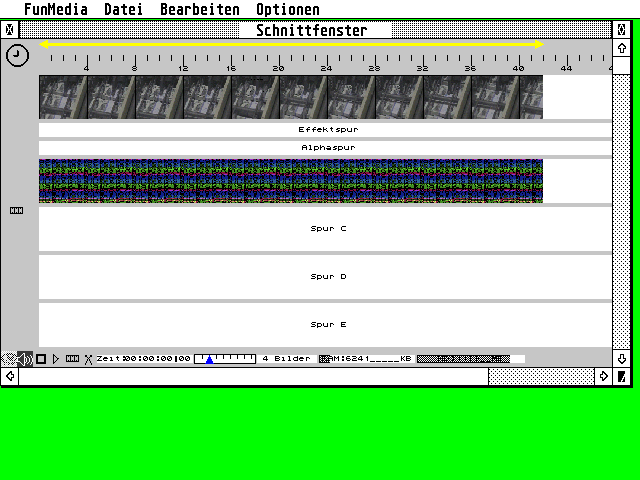The height and width of the screenshot is (480, 640).
Task: Click the empty Spur C track
Action: point(326,229)
